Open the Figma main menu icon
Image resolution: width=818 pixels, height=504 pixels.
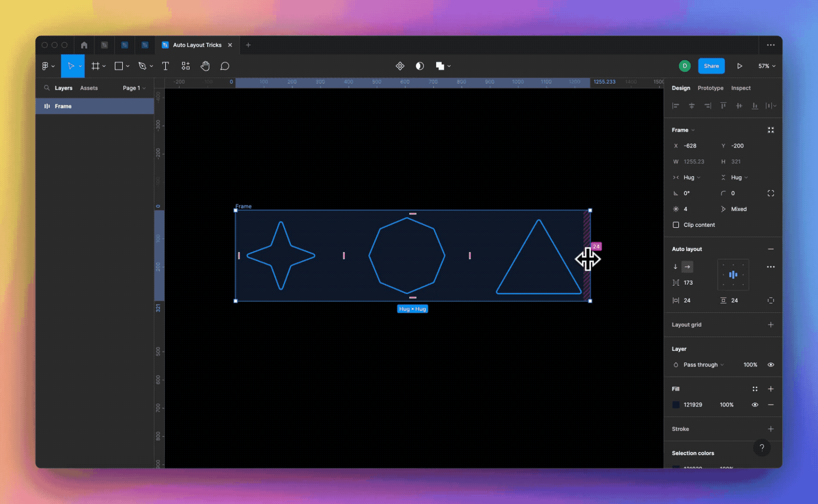(x=45, y=66)
